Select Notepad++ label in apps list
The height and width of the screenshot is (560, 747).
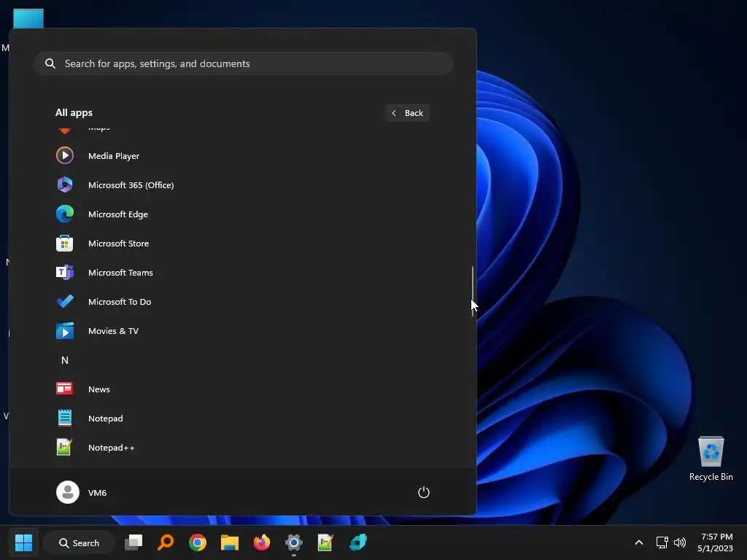click(x=112, y=448)
